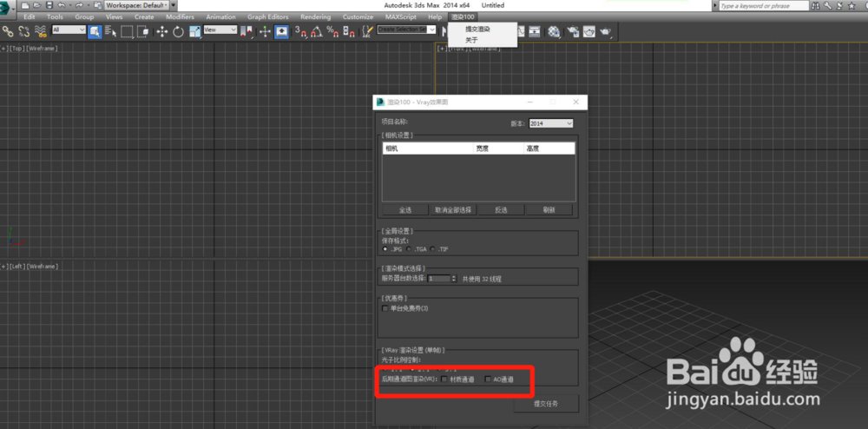Viewport: 868px width, 429px height.
Task: Toggle the Percent Snap icon
Action: click(332, 31)
